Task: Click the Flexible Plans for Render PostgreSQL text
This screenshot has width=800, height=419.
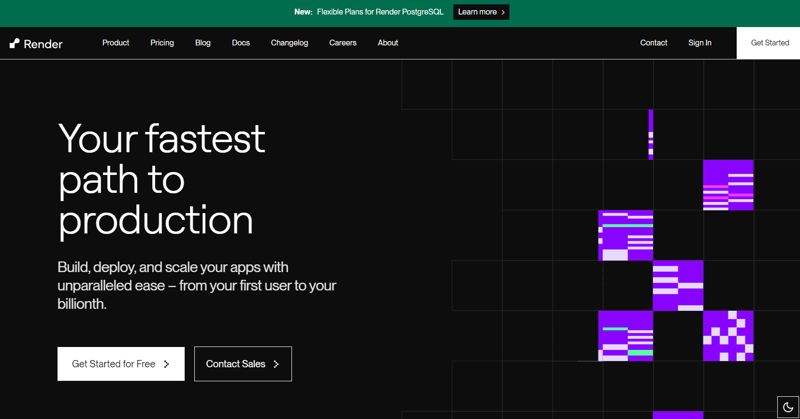Action: tap(380, 12)
